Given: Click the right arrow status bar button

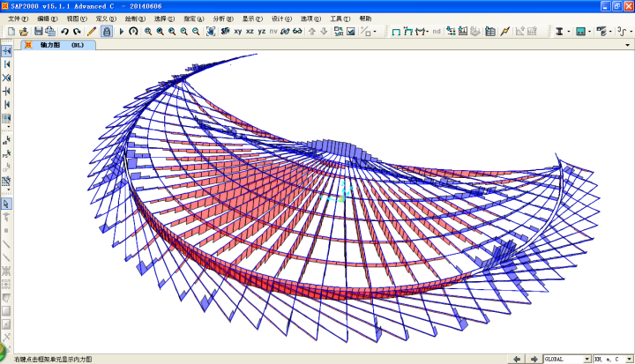Looking at the screenshot, I should (534, 359).
